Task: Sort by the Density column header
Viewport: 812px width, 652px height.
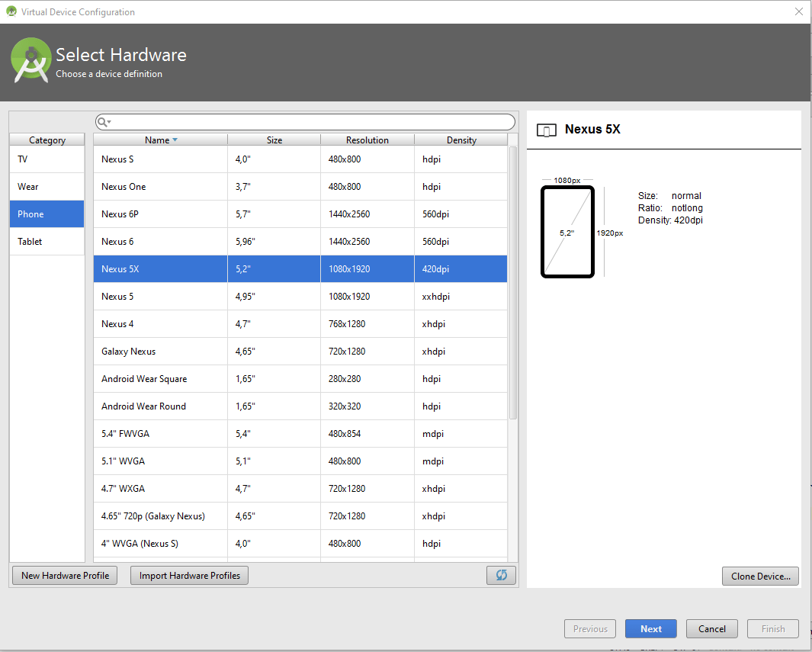Action: click(x=461, y=140)
